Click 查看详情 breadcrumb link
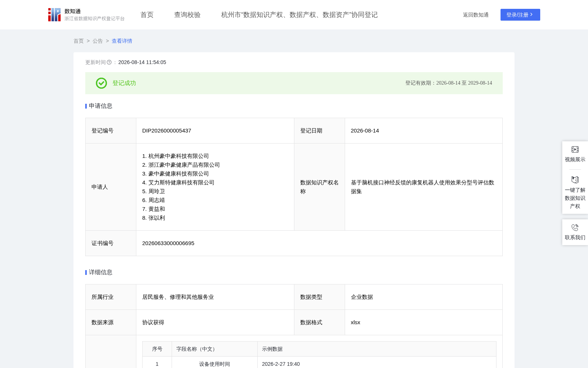588x368 pixels. pyautogui.click(x=122, y=41)
